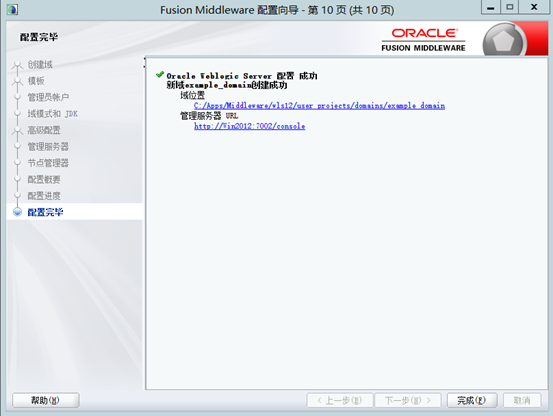Go to the 管理服务器 step

(48, 146)
